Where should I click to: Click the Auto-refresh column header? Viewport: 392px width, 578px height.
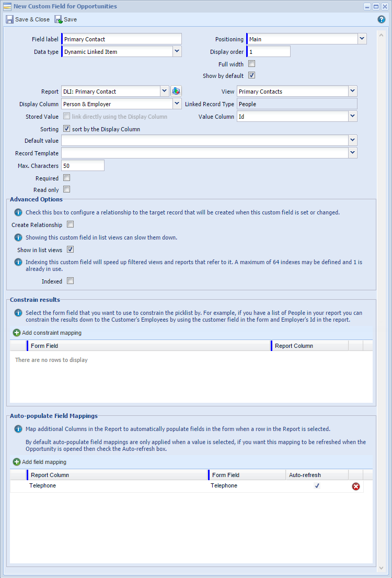click(x=317, y=475)
